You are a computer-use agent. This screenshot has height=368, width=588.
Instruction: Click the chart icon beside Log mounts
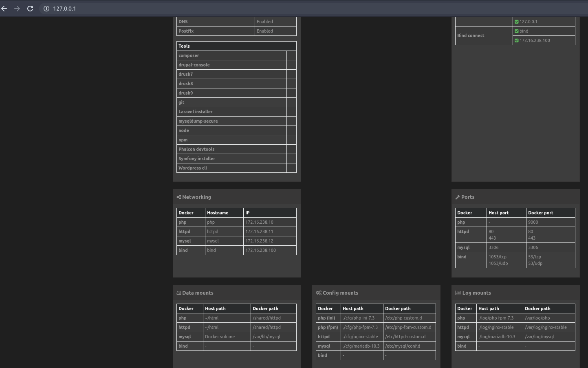tap(458, 293)
